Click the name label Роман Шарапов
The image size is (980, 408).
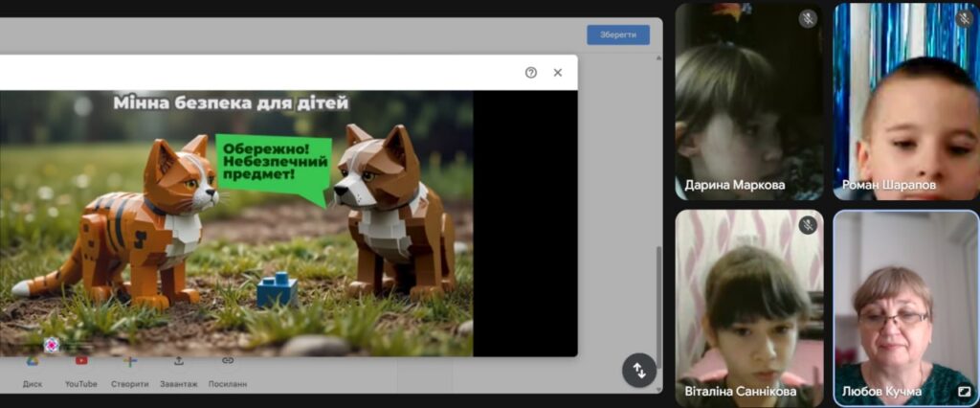coord(889,185)
